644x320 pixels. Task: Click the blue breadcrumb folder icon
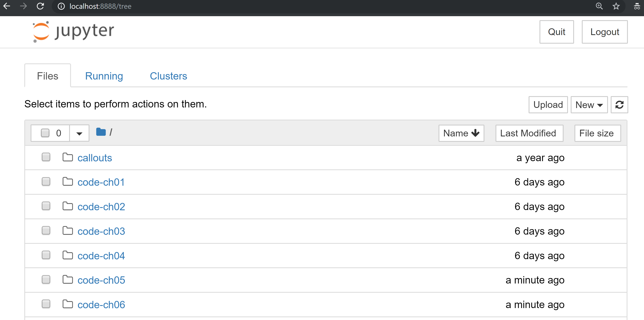click(x=101, y=132)
